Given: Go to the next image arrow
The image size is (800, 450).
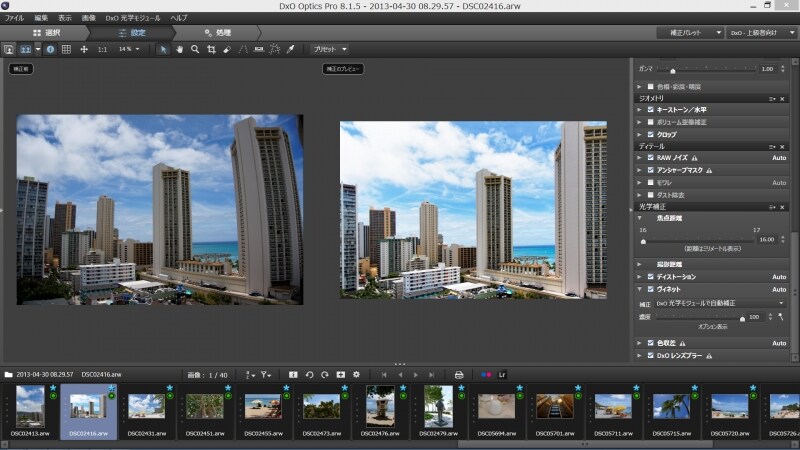Looking at the screenshot, I should click(x=416, y=375).
